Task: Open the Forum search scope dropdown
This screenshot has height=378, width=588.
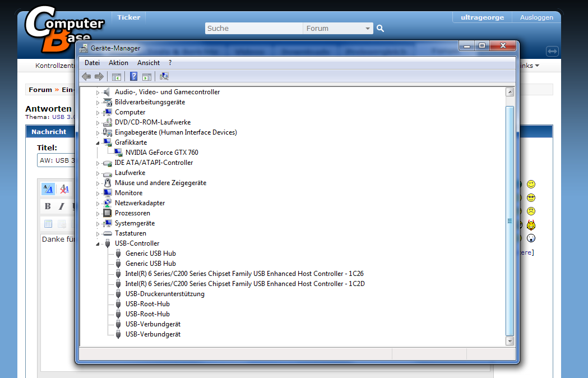Action: tap(338, 28)
